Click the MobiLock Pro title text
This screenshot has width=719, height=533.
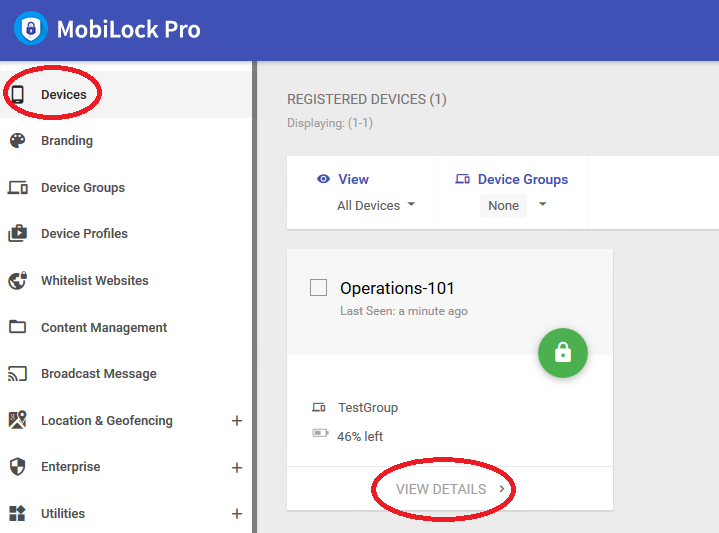click(128, 29)
